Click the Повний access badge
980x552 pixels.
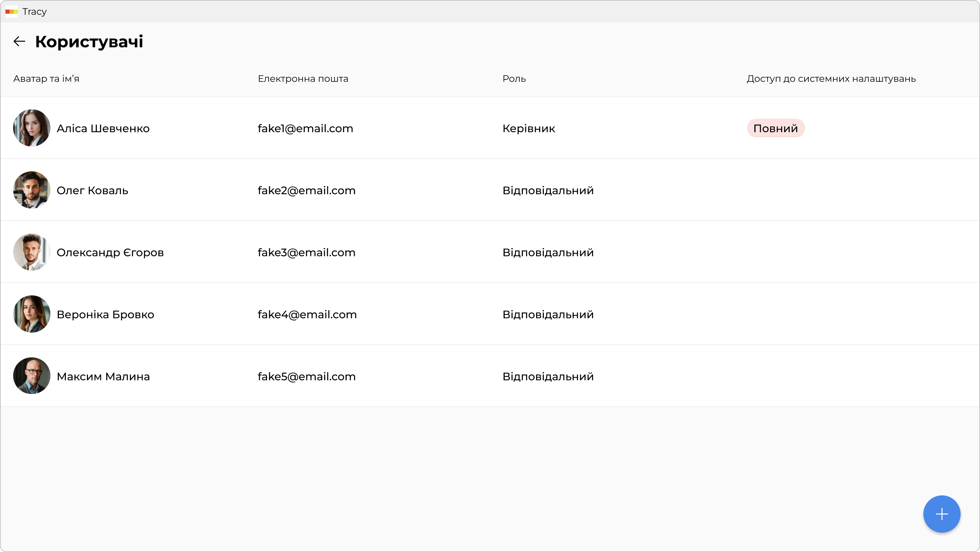pyautogui.click(x=775, y=128)
